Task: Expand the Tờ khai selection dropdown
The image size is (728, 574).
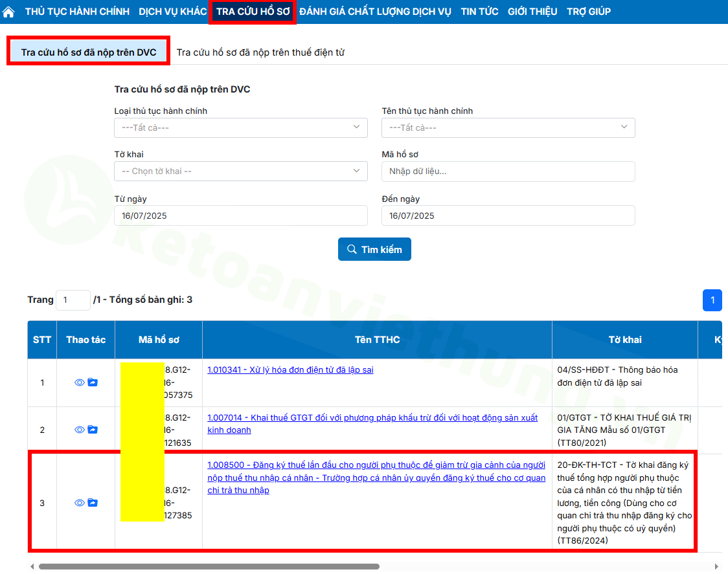Action: tap(240, 170)
